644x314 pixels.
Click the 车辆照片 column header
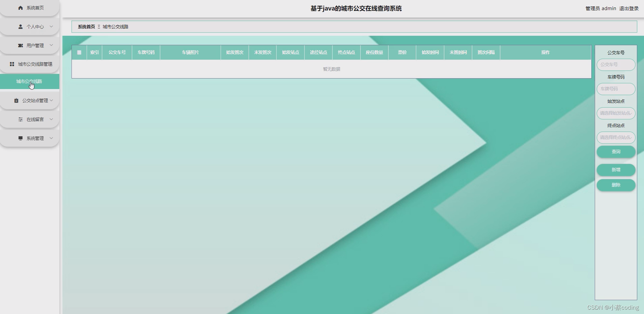click(190, 53)
